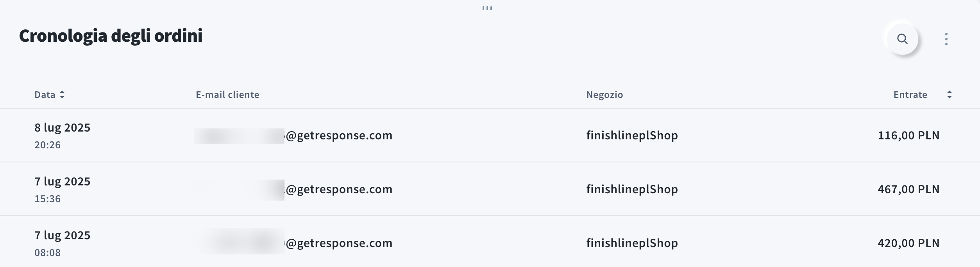Click the Cronologia degli ordini heading

(x=111, y=36)
